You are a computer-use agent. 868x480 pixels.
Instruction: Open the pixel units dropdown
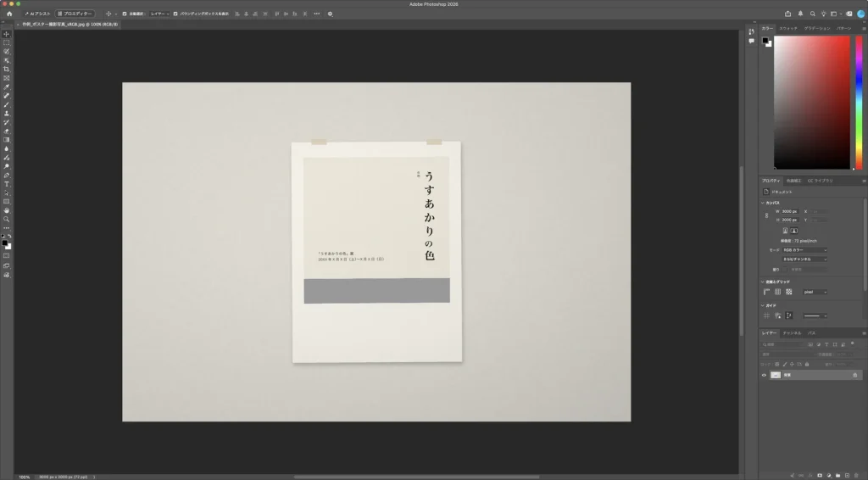[815, 292]
